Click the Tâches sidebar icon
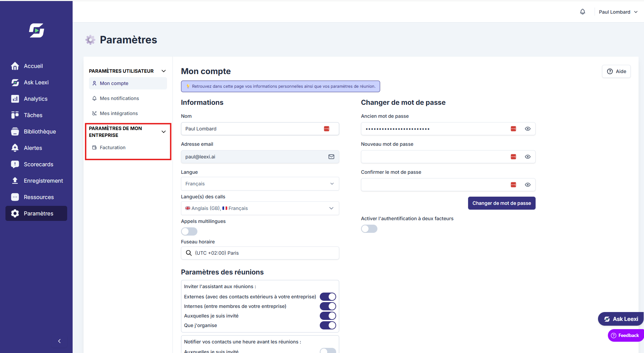644x353 pixels. 15,115
